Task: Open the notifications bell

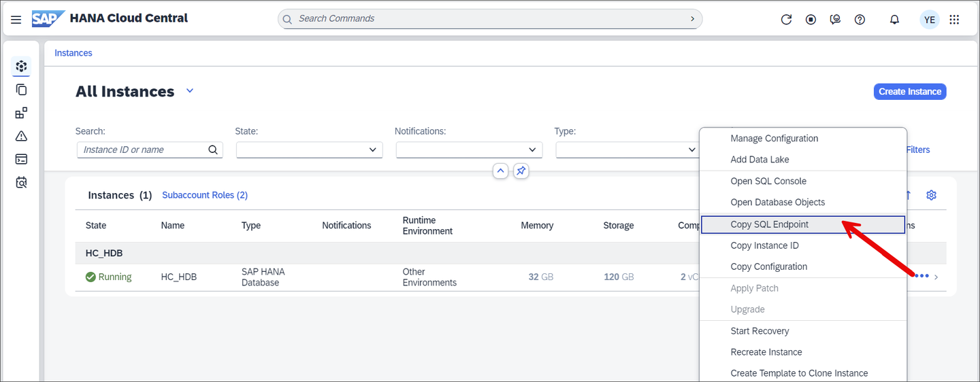Action: tap(895, 19)
